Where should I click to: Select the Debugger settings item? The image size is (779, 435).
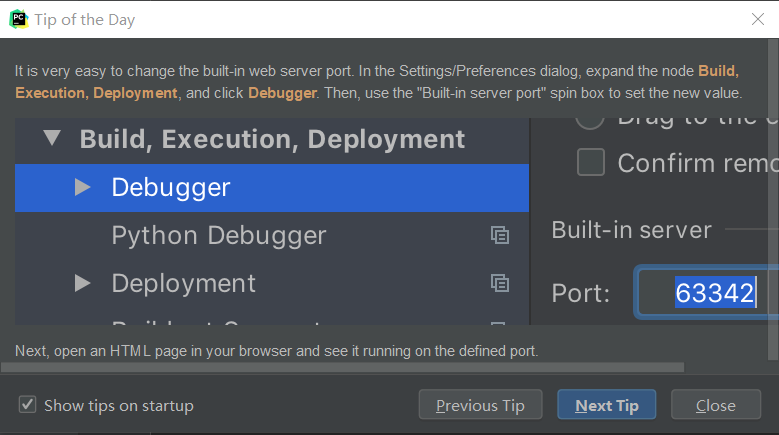171,187
